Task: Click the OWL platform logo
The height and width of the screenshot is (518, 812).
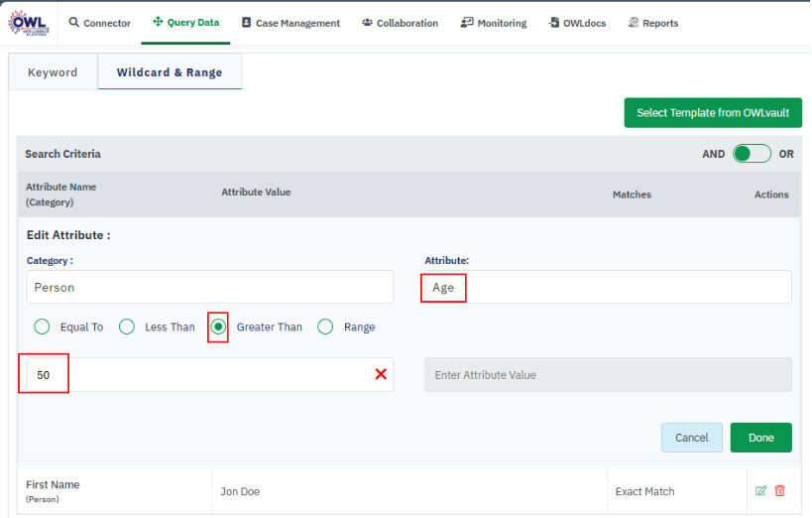Action: tap(28, 22)
